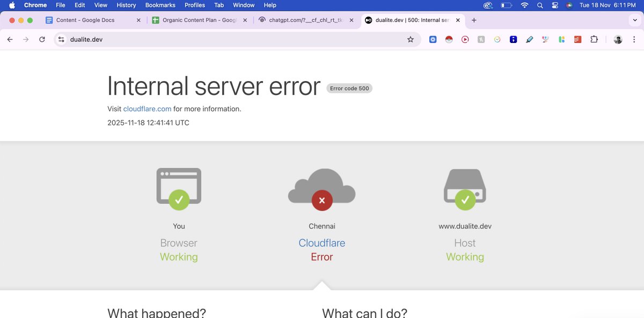Close the chatgpt.com tab
Screen dimensions: 644x318
tap(352, 20)
